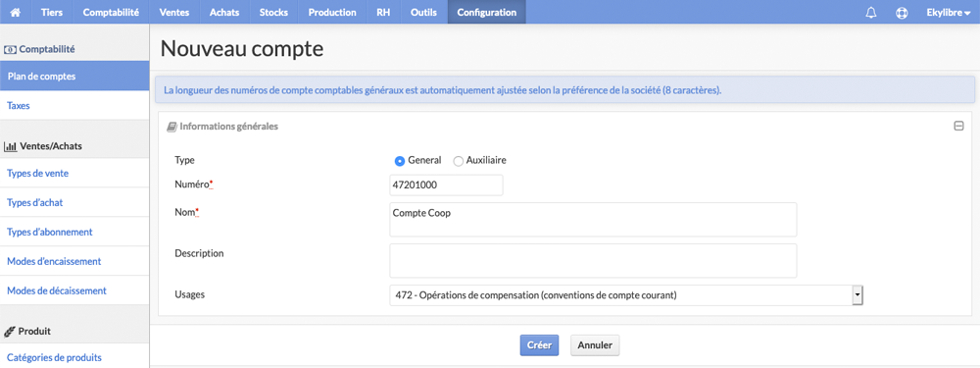The height and width of the screenshot is (368, 980).
Task: Open the Usages dropdown
Action: 625,295
